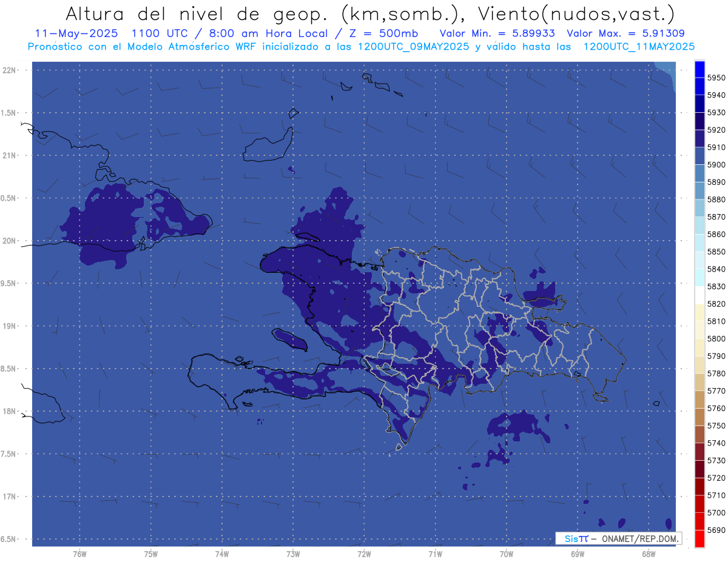Click the 69W longitude label
Image resolution: width=728 pixels, height=562 pixels.
(578, 554)
